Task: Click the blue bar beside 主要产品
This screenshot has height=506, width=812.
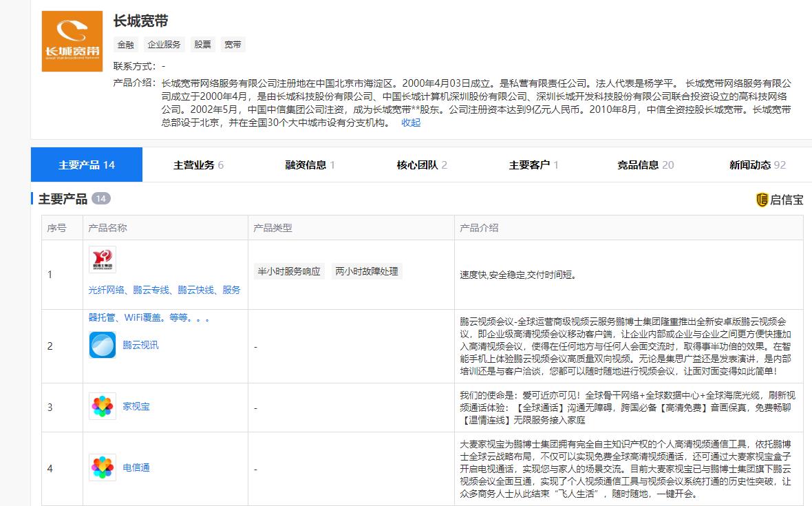Action: 31,199
